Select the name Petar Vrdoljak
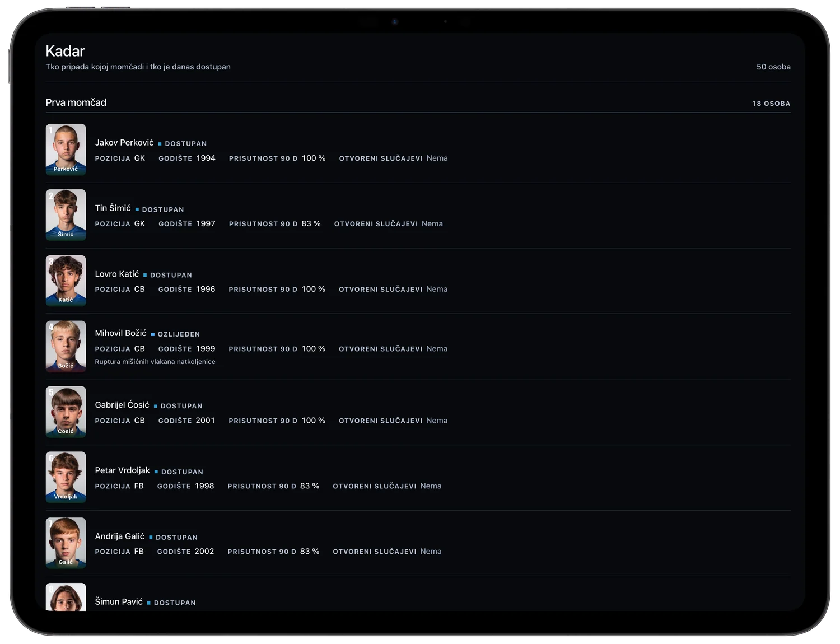The height and width of the screenshot is (644, 840). tap(122, 470)
